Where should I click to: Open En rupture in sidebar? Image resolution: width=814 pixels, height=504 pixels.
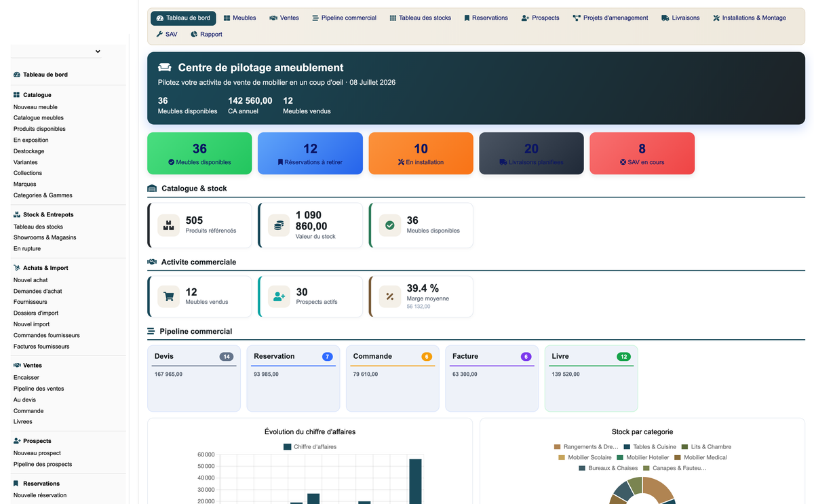point(27,249)
